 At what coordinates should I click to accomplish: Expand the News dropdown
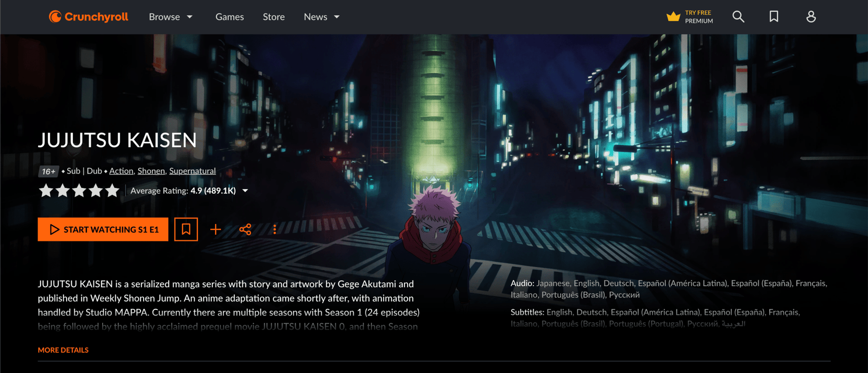click(x=322, y=17)
